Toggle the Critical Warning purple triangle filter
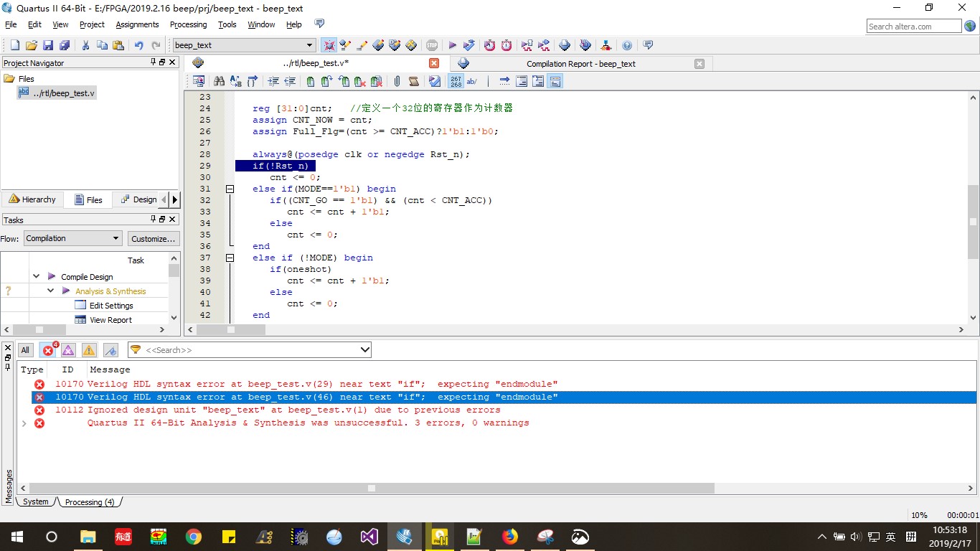 click(x=68, y=350)
